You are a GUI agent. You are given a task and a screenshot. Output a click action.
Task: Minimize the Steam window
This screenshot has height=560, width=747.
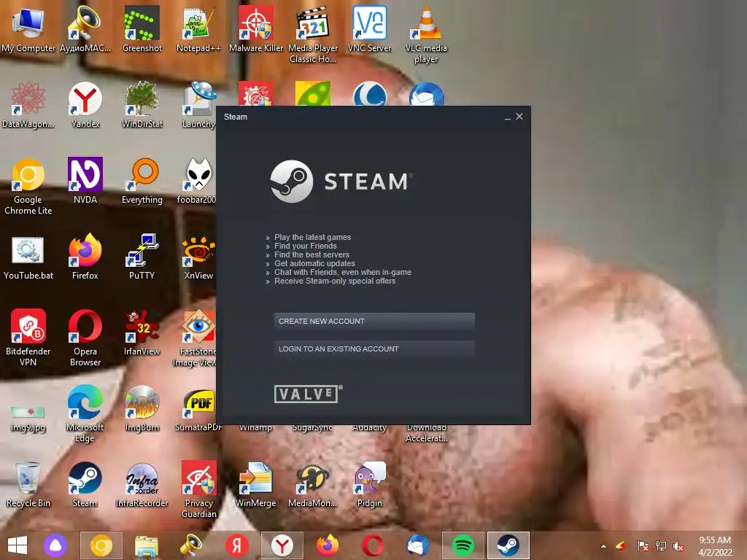(508, 117)
